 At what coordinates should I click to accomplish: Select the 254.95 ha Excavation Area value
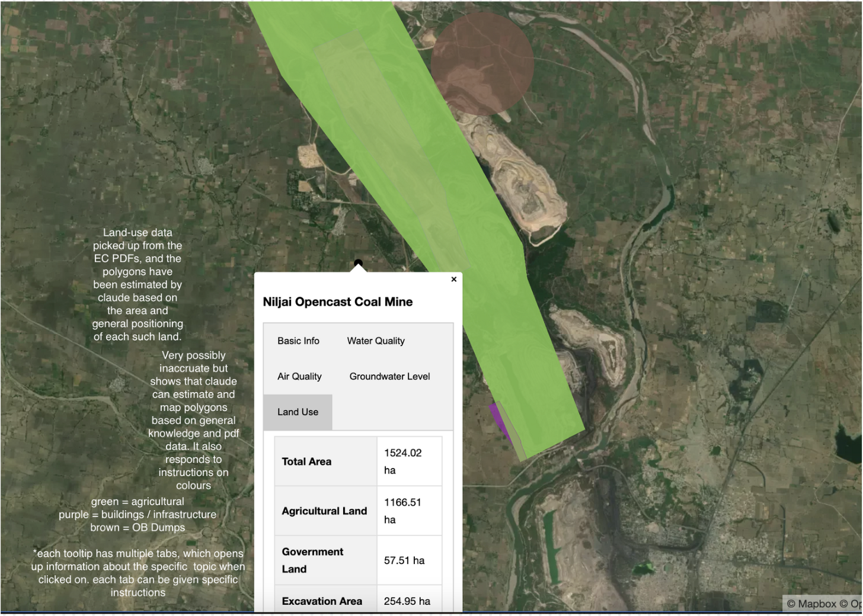pos(407,601)
